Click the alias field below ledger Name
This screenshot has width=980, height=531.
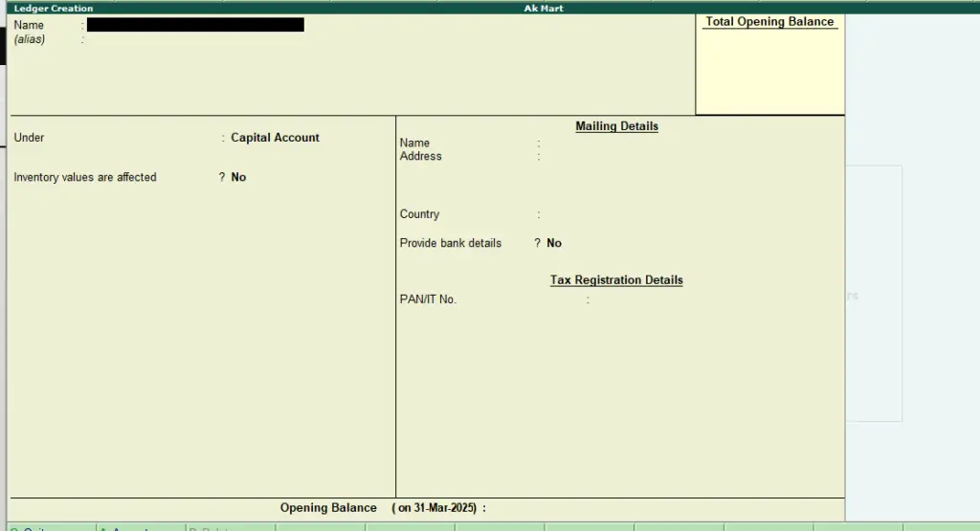(x=195, y=39)
